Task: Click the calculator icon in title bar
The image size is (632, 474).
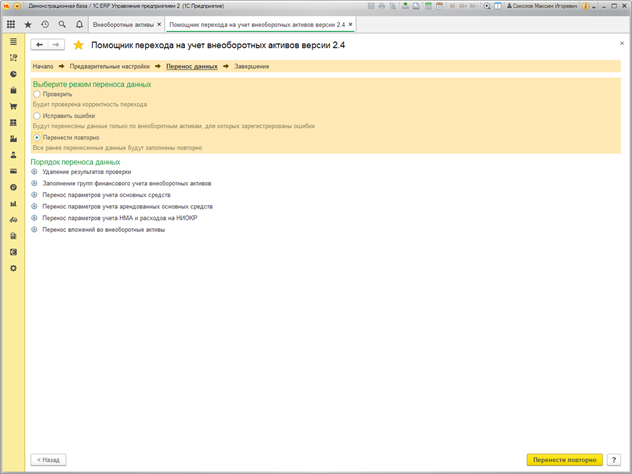Action: click(428, 6)
